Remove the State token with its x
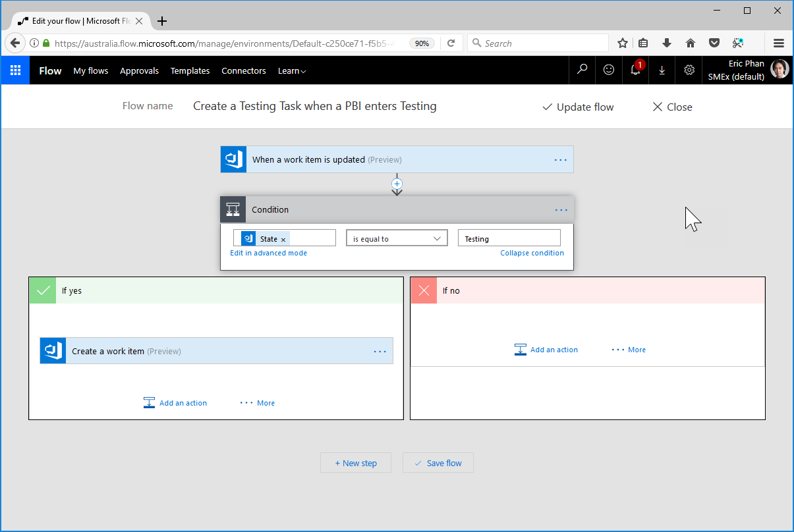Screen dimensions: 794x532 283,240
